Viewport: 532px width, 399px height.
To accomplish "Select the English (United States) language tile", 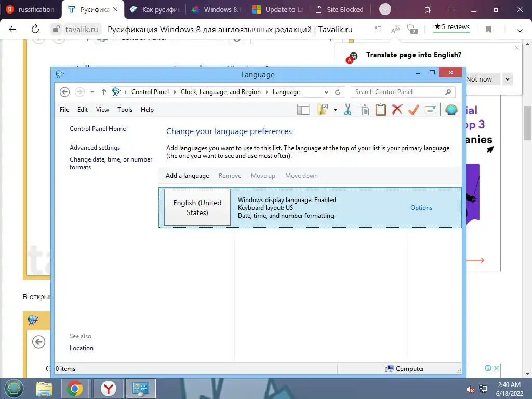I will tap(197, 207).
